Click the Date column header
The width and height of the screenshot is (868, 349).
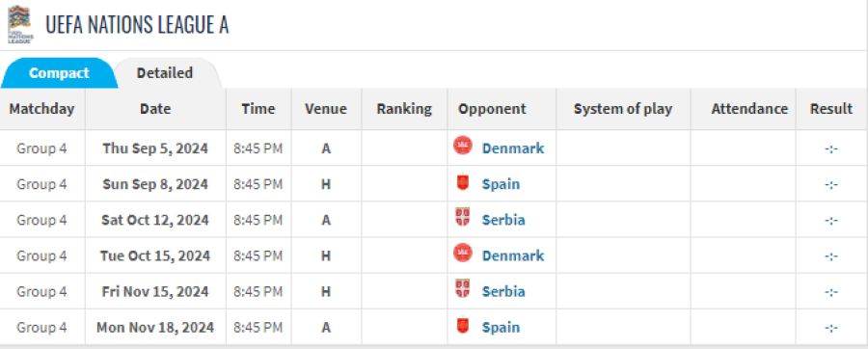pyautogui.click(x=155, y=109)
